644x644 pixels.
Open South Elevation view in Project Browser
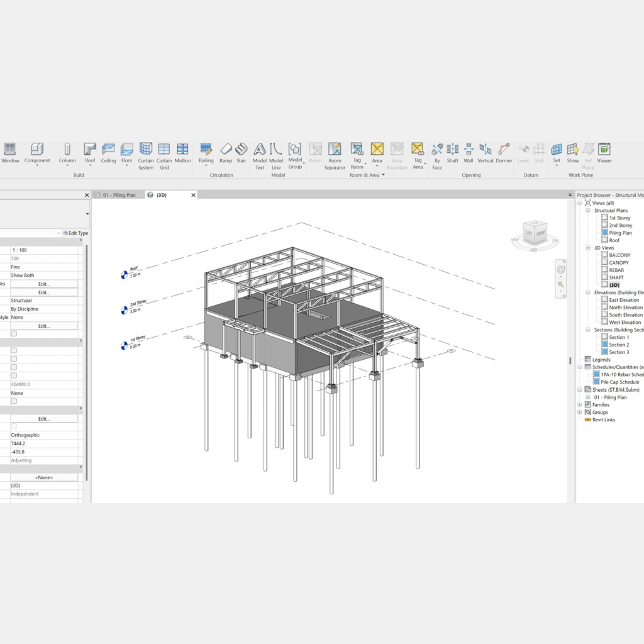(x=625, y=315)
